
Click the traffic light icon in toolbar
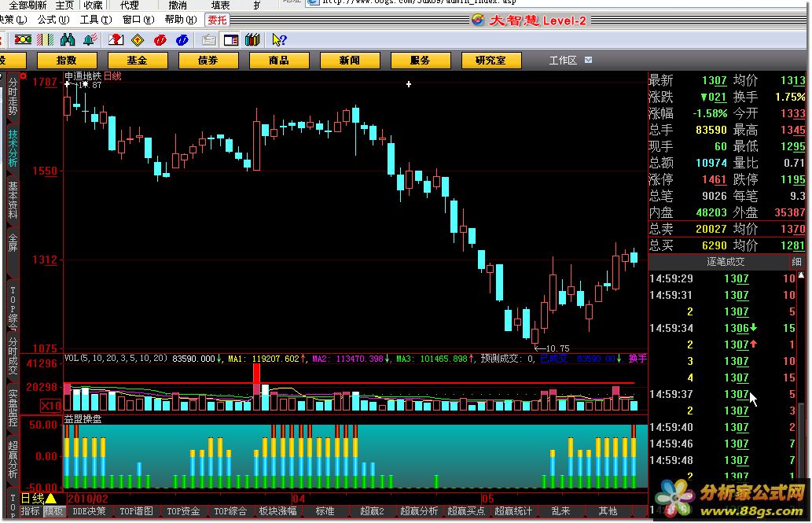[x=23, y=39]
